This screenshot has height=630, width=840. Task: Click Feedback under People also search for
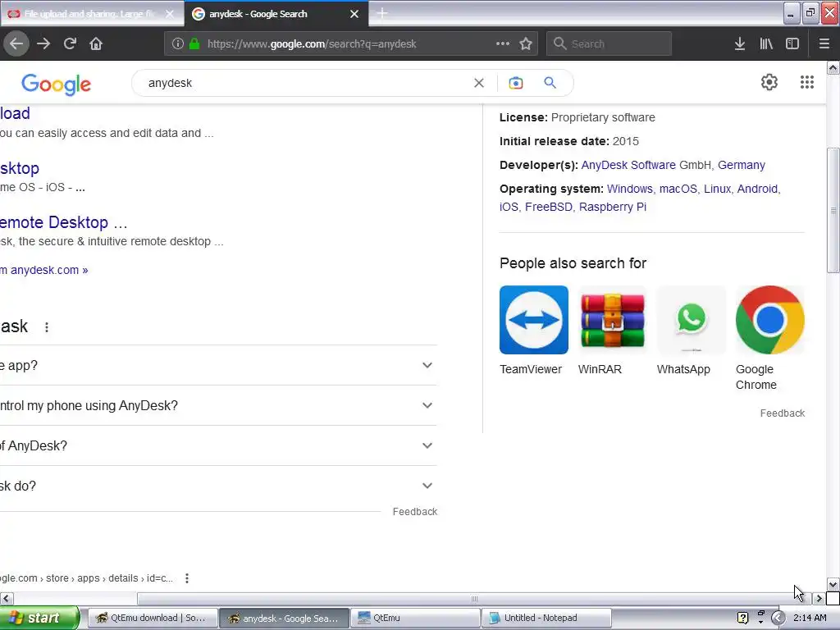[x=782, y=413]
